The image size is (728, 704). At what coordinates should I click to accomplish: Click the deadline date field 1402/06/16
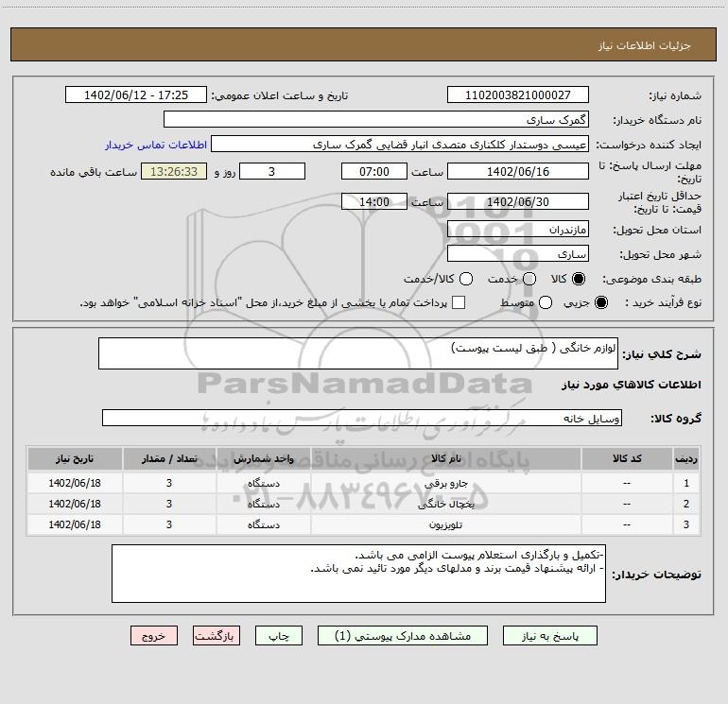518,171
